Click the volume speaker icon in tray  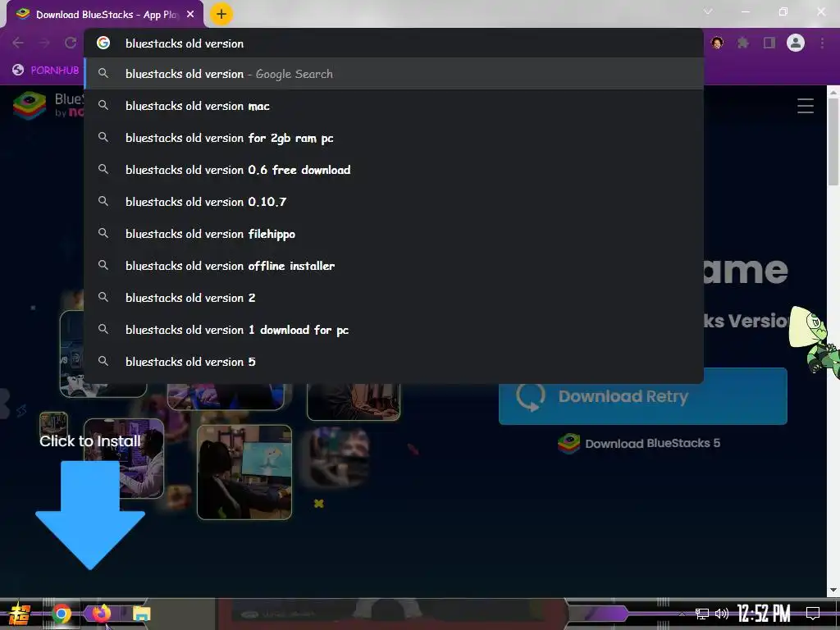(x=722, y=614)
